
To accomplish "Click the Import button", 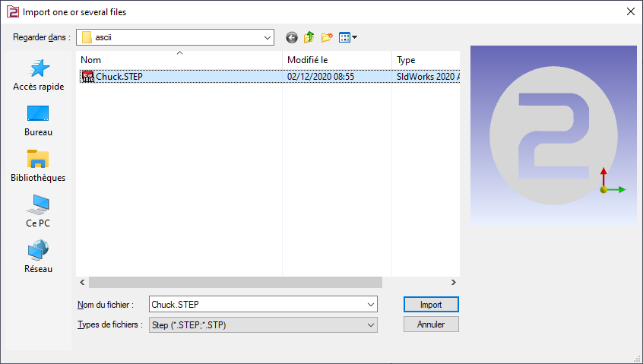I will 431,305.
